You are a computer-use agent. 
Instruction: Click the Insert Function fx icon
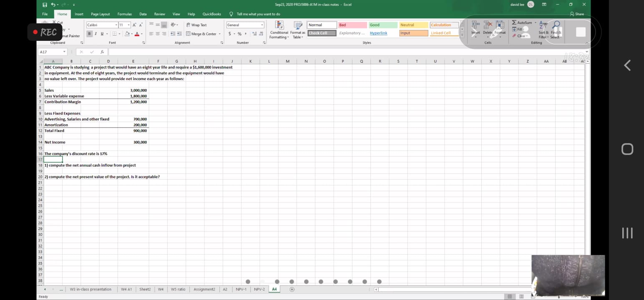102,52
